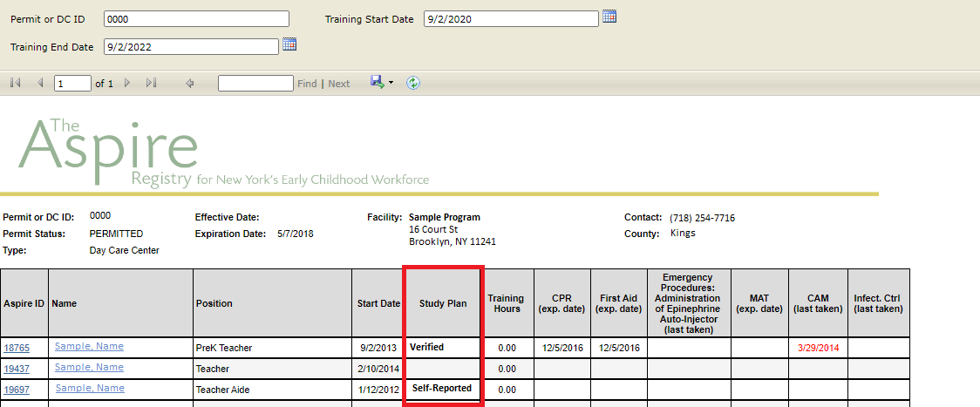Go to previous report page
The width and height of the screenshot is (980, 407).
tap(39, 83)
